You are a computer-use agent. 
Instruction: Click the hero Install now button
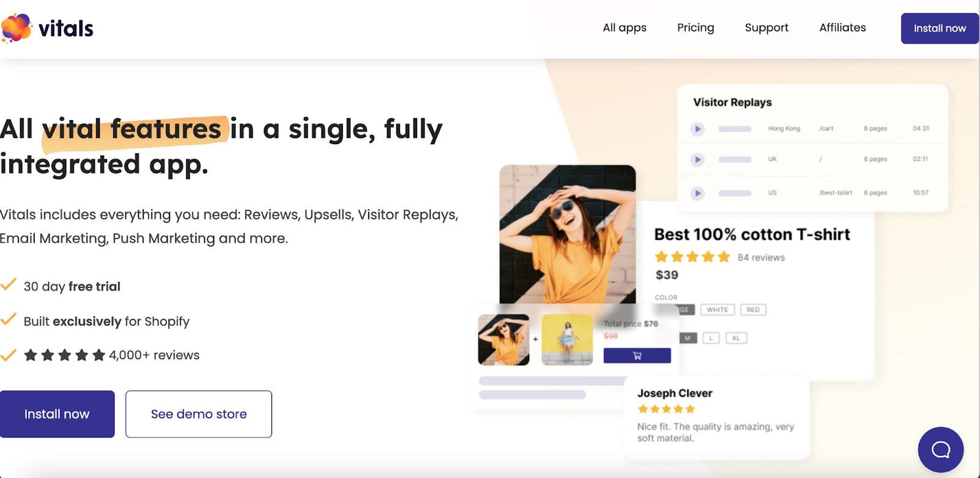57,414
